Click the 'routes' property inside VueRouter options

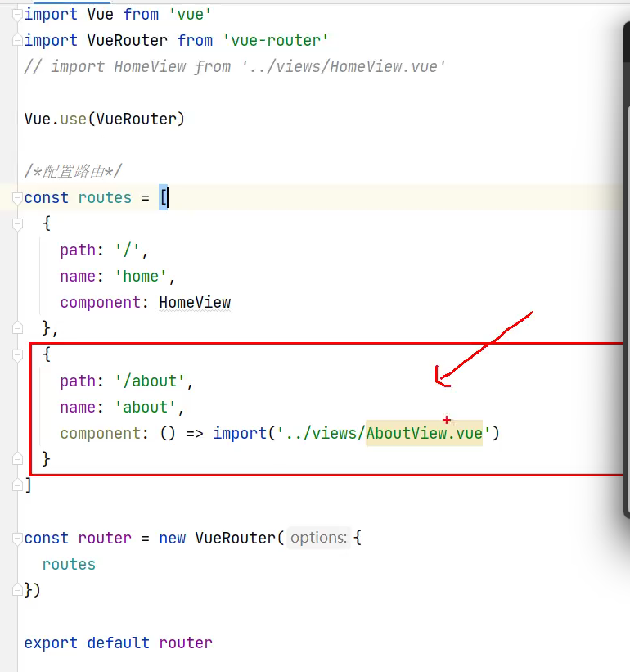[x=69, y=565]
